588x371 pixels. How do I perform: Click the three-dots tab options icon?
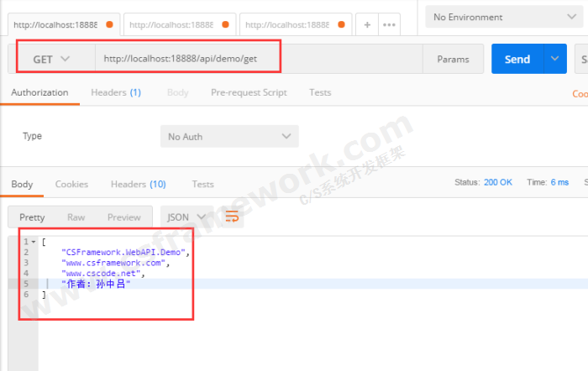[x=389, y=25]
